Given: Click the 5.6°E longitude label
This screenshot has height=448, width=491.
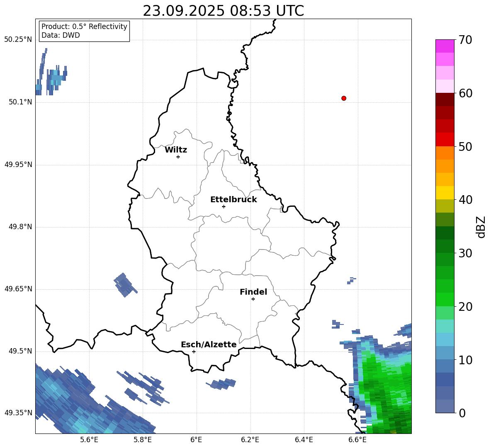Looking at the screenshot, I should point(89,440).
